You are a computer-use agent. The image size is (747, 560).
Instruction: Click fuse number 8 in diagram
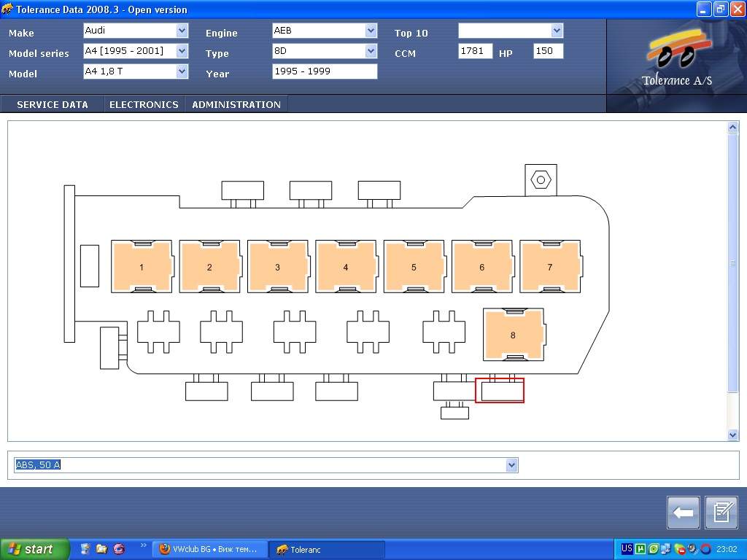tap(513, 335)
